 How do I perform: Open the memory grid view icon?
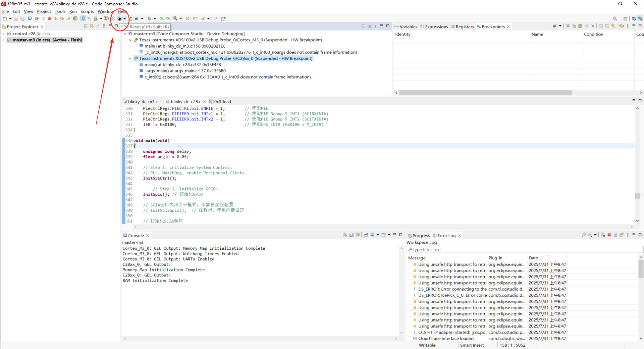(75, 19)
